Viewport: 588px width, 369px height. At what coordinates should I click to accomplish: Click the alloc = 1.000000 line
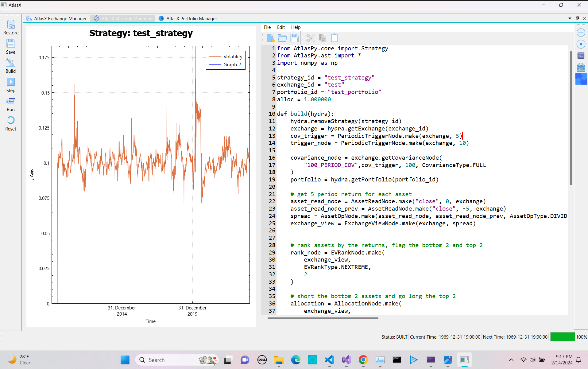pos(304,99)
